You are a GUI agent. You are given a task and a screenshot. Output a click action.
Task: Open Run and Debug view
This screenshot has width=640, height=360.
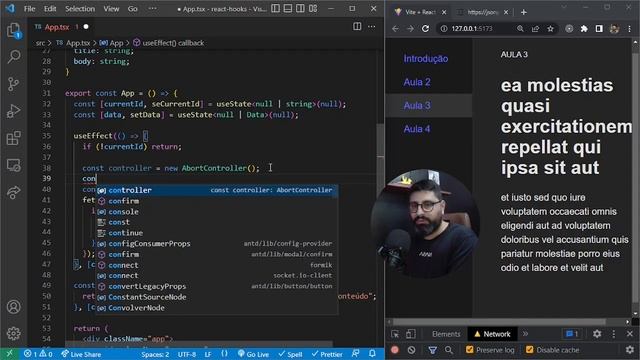(13, 111)
